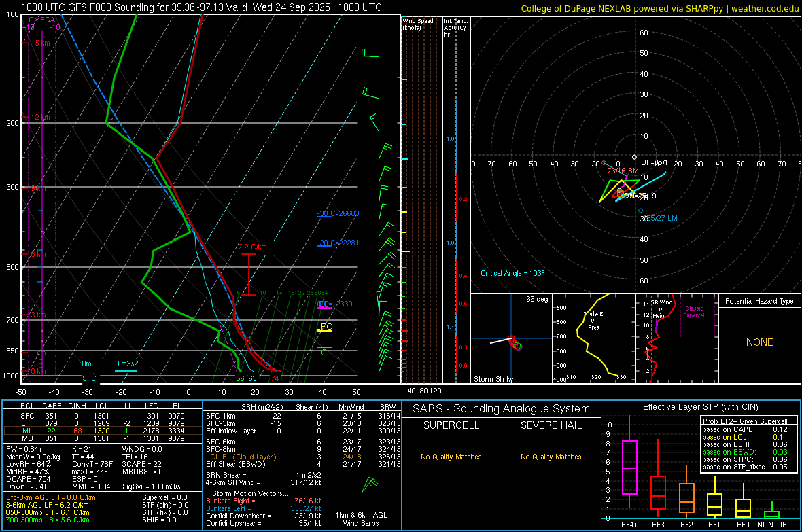Click the '355/27 LM' hodograph label
Viewport: 802px width, 532px height.
661,218
